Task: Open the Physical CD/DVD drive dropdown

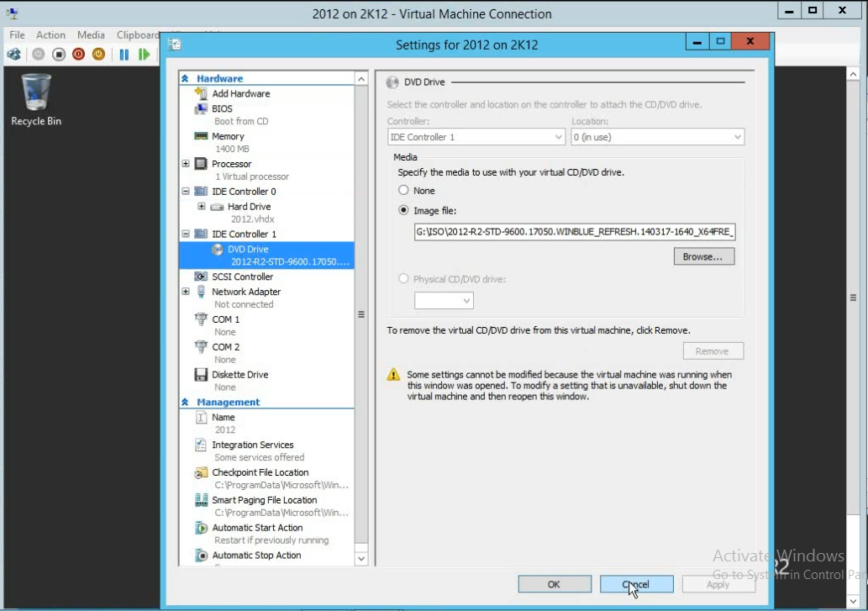Action: (x=444, y=301)
